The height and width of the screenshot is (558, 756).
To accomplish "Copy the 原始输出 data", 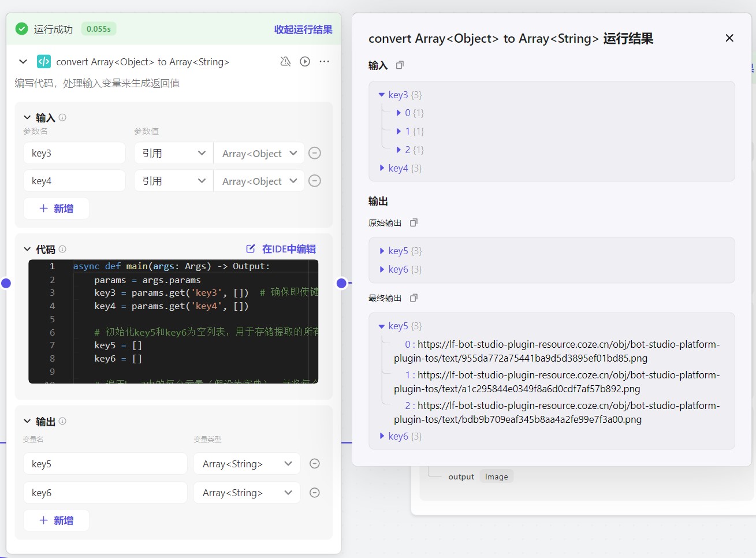I will tap(414, 222).
